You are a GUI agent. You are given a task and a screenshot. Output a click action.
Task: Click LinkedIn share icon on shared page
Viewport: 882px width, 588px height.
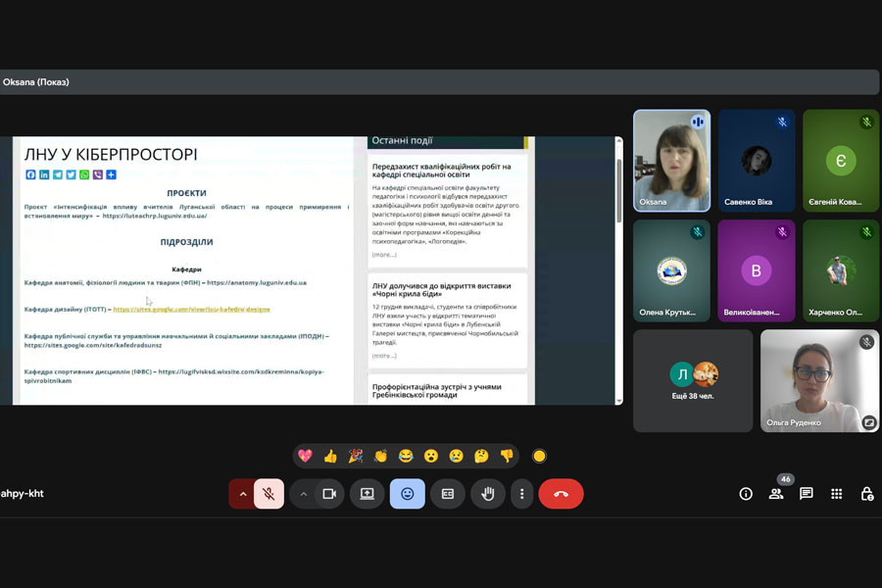point(44,174)
